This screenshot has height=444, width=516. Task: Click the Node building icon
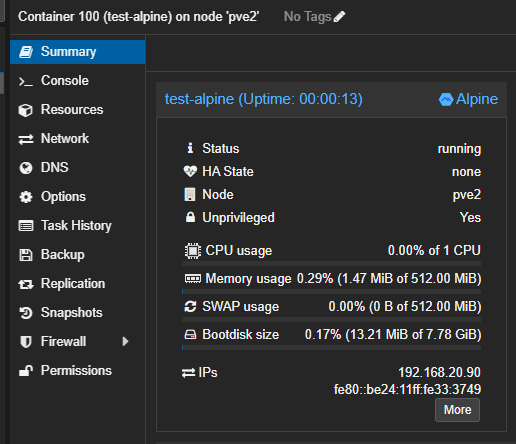pyautogui.click(x=190, y=194)
